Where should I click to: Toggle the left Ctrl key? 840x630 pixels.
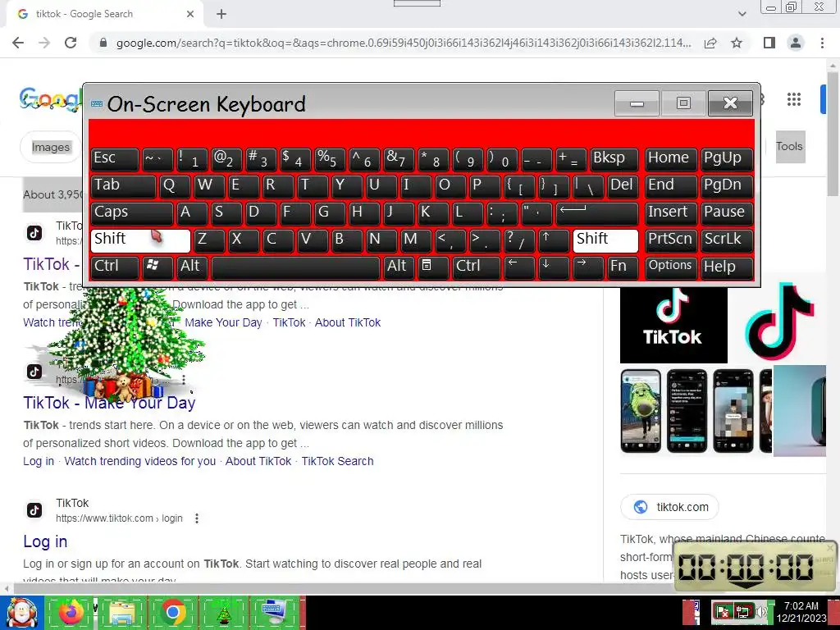pyautogui.click(x=115, y=267)
